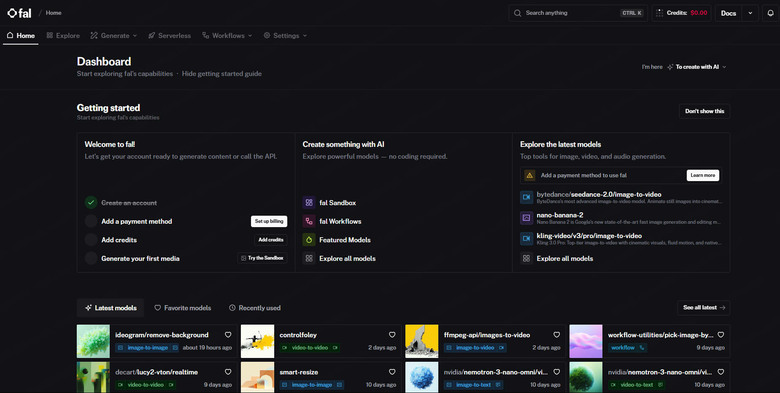Favorite workflow-utilities/pick-image heart

(721, 335)
